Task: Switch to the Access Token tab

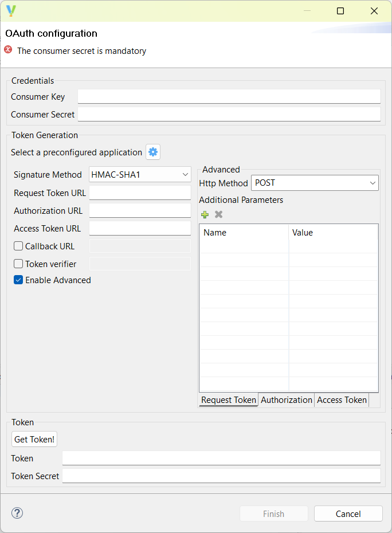Action: 342,400
